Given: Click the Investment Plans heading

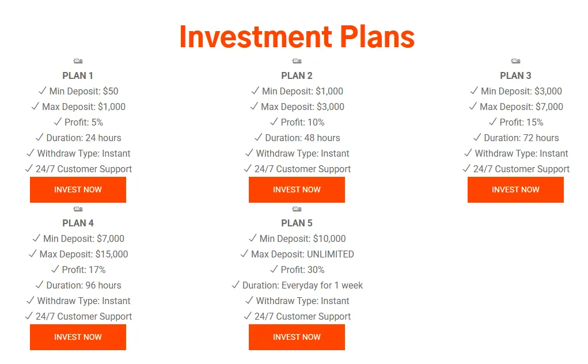Looking at the screenshot, I should (x=297, y=36).
